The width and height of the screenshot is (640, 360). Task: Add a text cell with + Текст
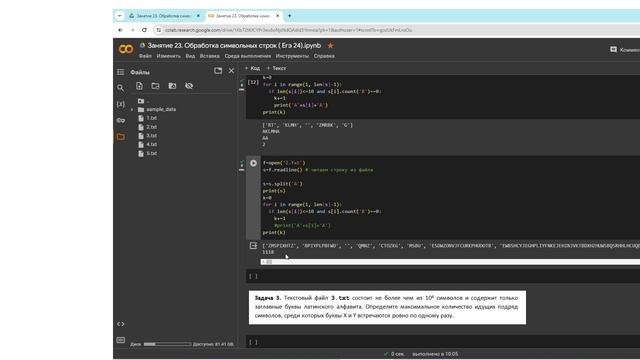tap(276, 68)
